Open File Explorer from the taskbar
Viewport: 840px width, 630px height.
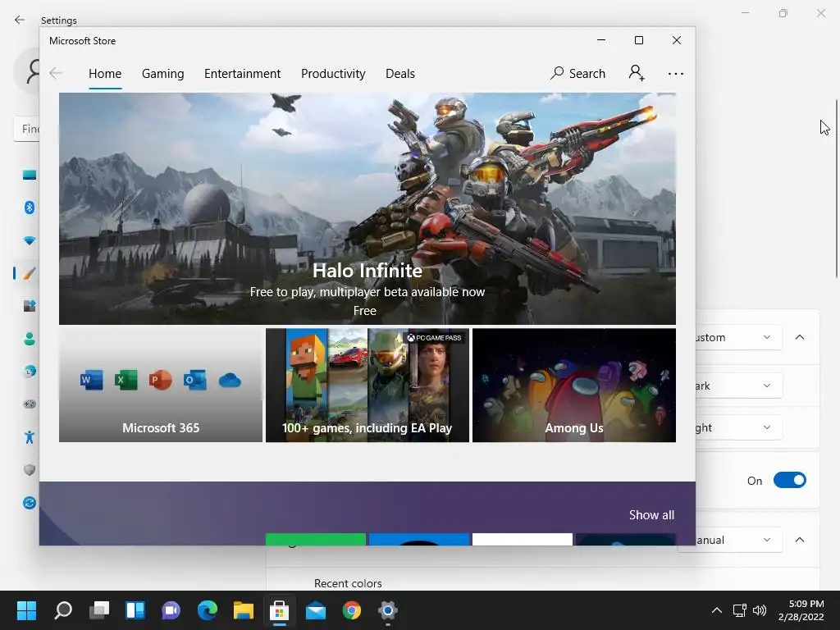point(243,610)
